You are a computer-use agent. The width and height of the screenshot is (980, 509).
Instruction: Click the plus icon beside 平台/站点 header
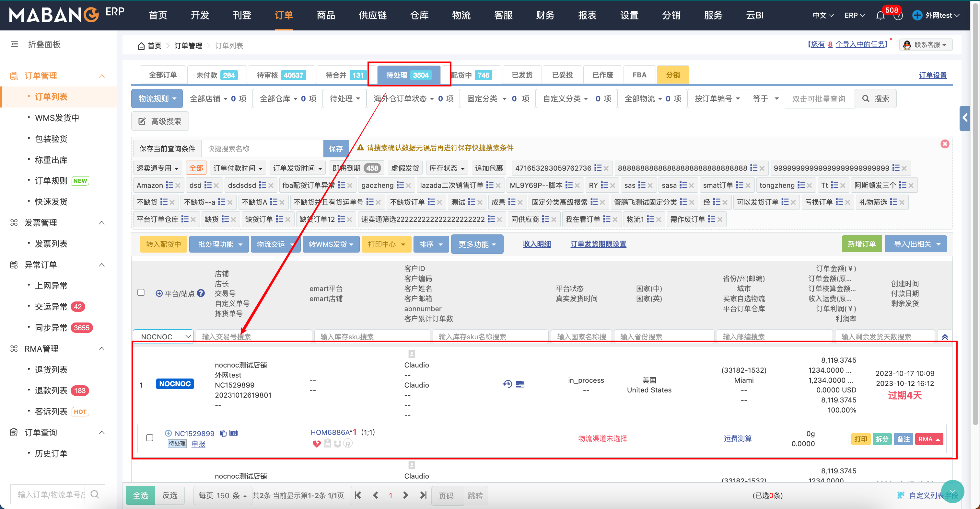coord(159,293)
